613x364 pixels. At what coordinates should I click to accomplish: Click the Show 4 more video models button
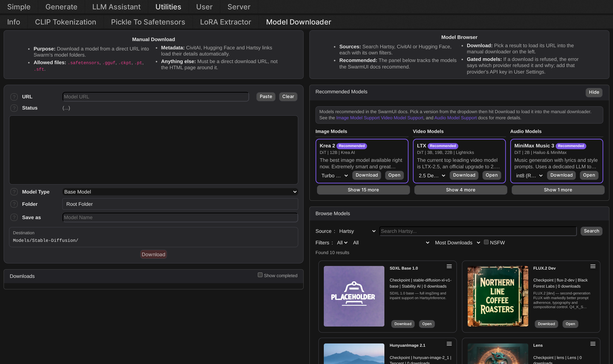[460, 190]
